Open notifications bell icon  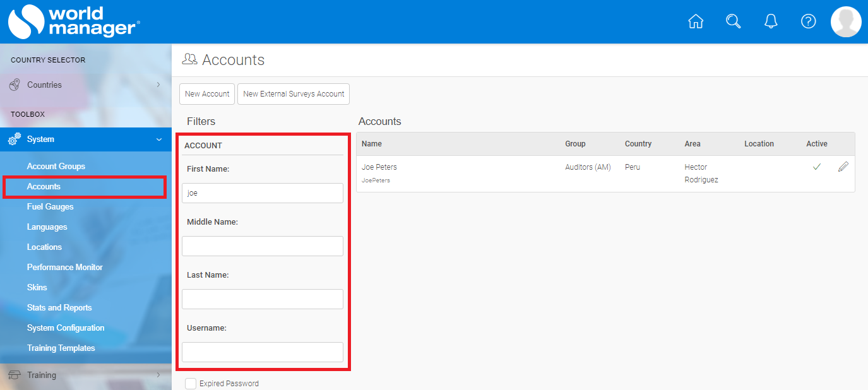pyautogui.click(x=770, y=21)
